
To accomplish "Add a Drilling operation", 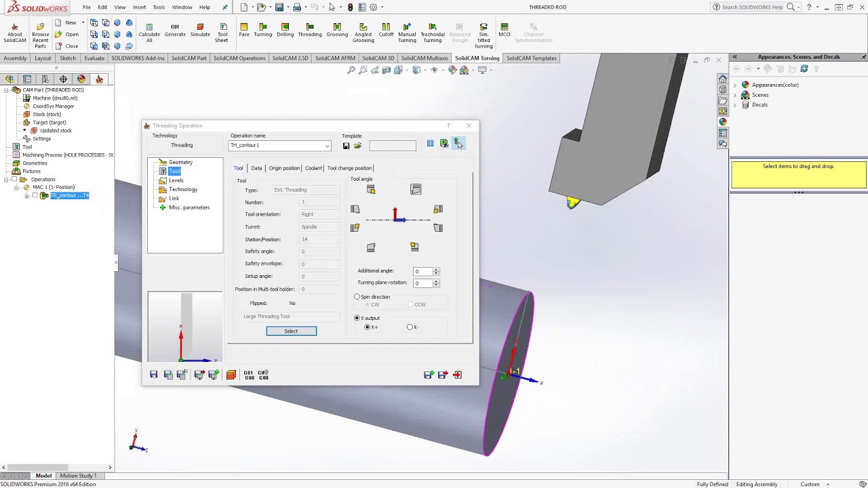I will point(285,30).
